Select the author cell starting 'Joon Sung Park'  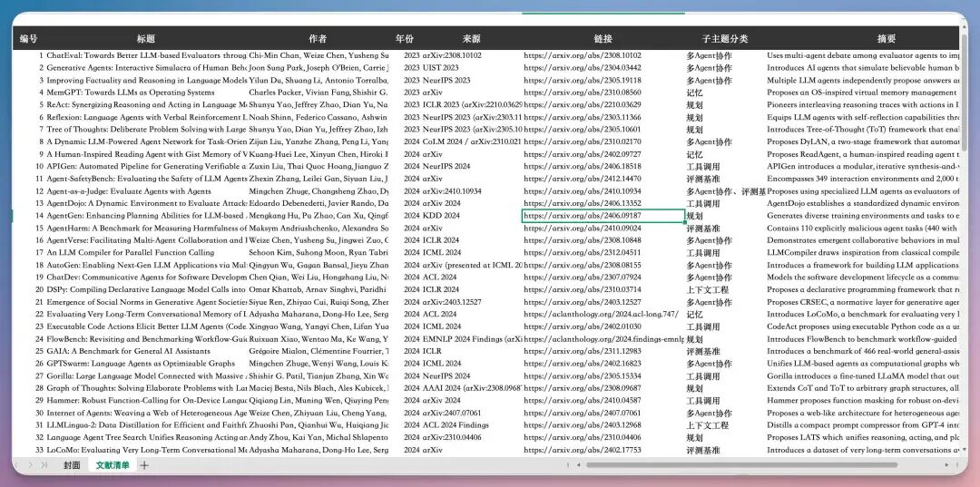[x=318, y=68]
